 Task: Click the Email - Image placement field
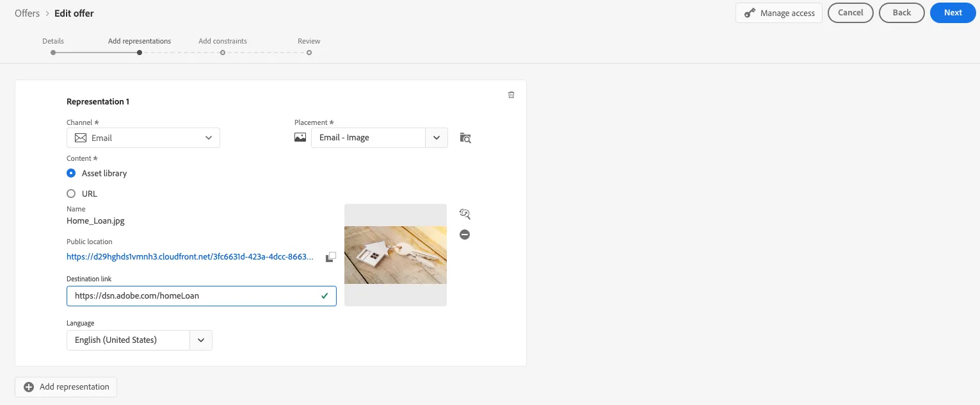tap(369, 138)
